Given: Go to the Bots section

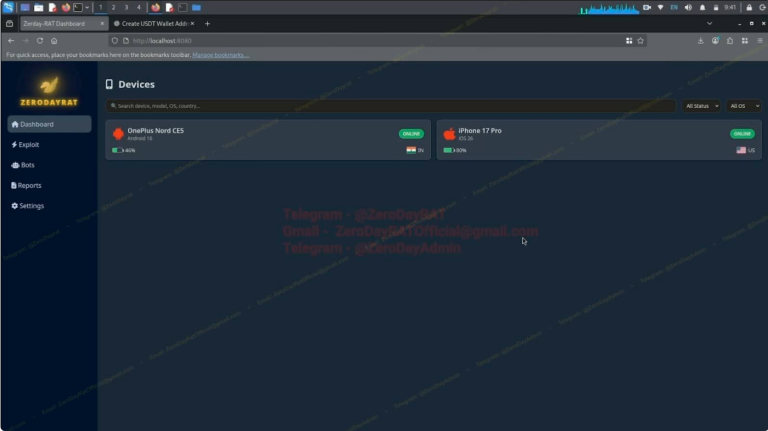Looking at the screenshot, I should click(x=23, y=165).
